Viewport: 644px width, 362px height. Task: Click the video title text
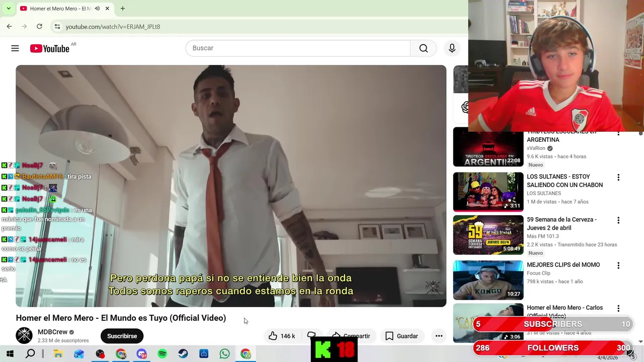(x=121, y=318)
